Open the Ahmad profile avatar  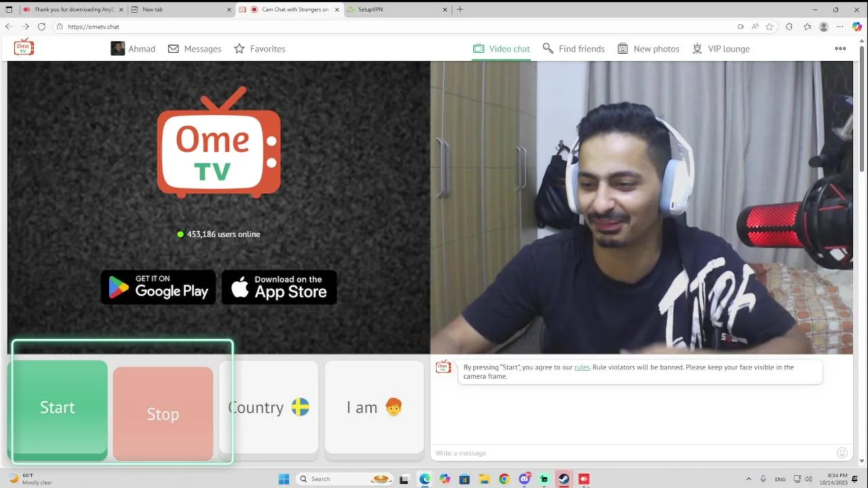click(117, 49)
